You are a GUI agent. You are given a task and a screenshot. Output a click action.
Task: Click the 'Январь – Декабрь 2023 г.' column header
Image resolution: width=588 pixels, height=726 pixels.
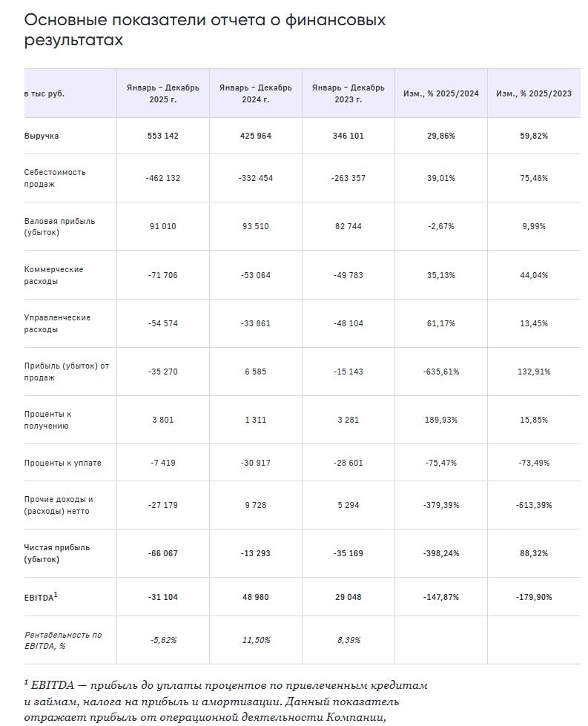tap(348, 93)
